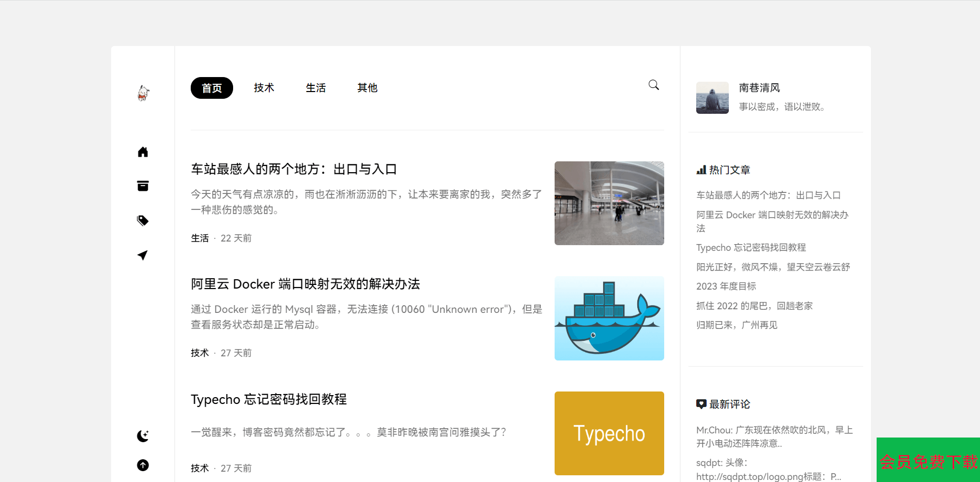This screenshot has width=980, height=482.
Task: Click the green 会员免费下载 banner
Action: [x=928, y=460]
